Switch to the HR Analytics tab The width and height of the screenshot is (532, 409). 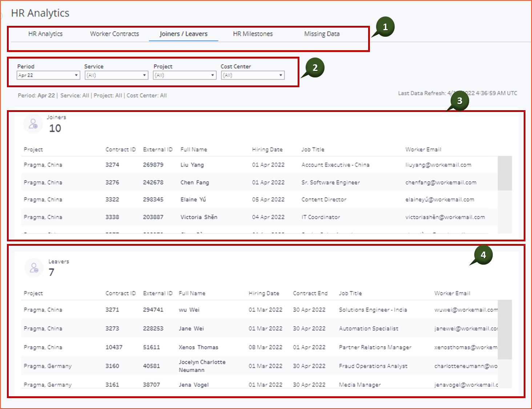[45, 33]
